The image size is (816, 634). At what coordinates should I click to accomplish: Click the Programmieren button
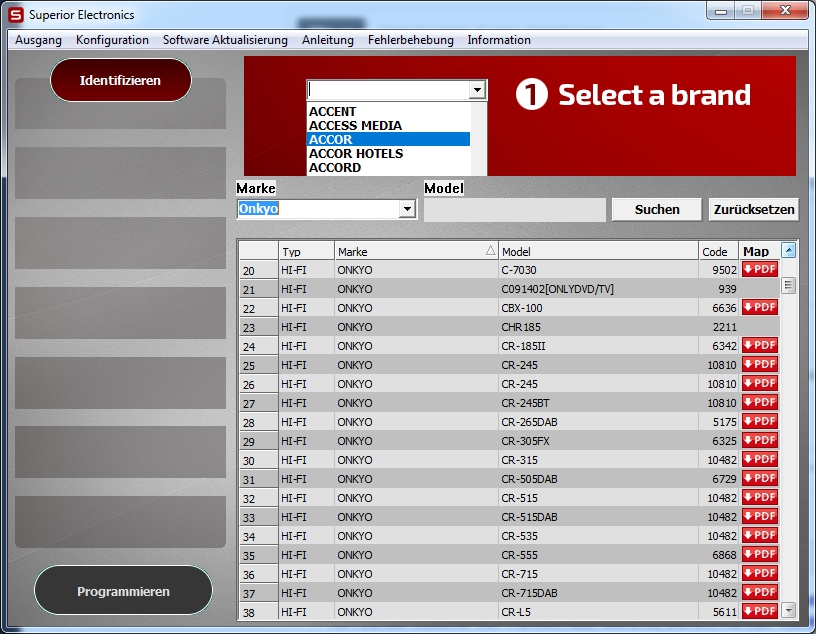[123, 591]
